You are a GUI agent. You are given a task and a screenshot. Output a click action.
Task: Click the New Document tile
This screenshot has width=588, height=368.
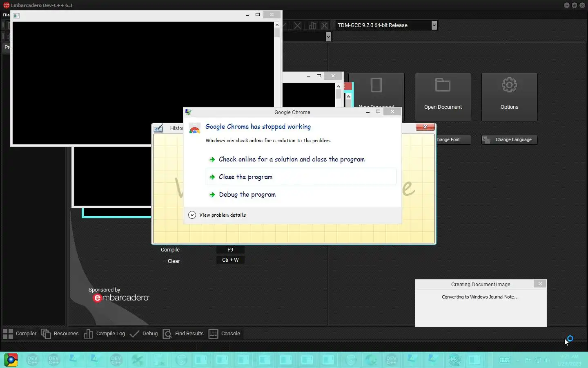[x=376, y=91]
